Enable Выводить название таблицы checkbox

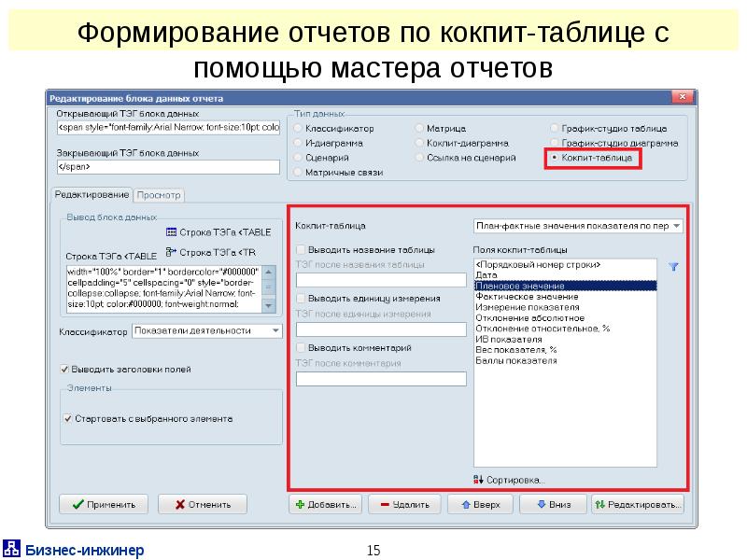[x=301, y=249]
